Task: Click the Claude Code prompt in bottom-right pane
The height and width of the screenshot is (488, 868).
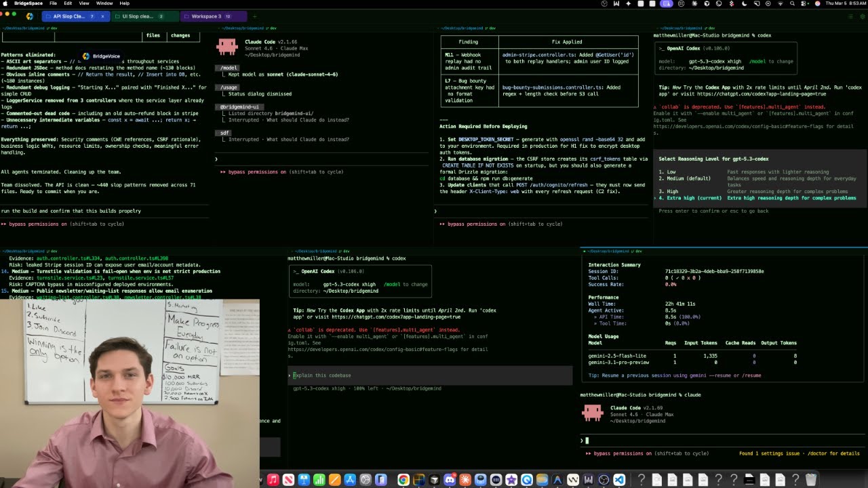Action: click(724, 441)
